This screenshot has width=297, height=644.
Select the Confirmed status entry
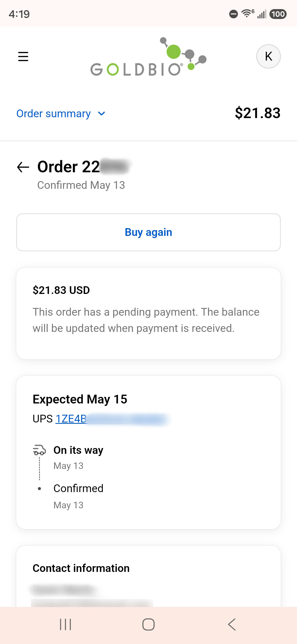pyautogui.click(x=78, y=489)
